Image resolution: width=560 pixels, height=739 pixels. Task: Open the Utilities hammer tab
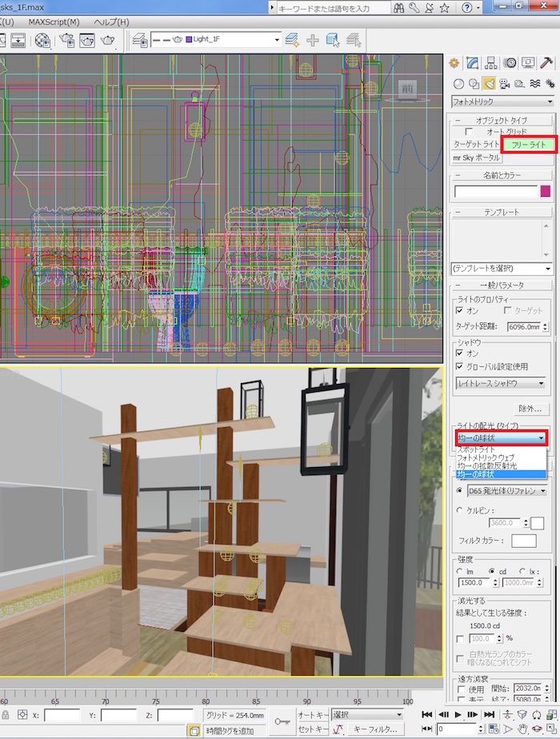coord(546,63)
